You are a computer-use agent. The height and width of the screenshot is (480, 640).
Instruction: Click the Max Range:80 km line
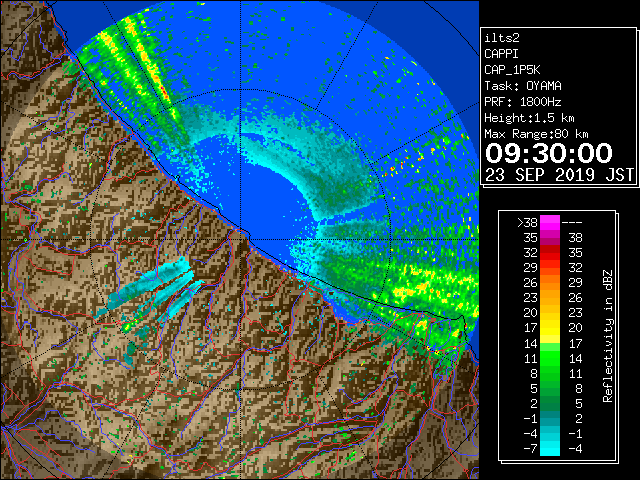[536, 134]
